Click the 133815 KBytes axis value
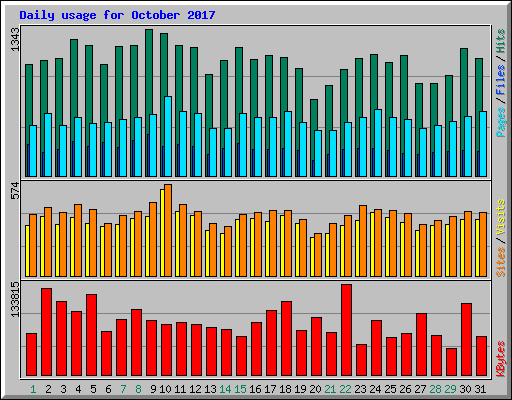The image size is (512, 400). pos(16,299)
